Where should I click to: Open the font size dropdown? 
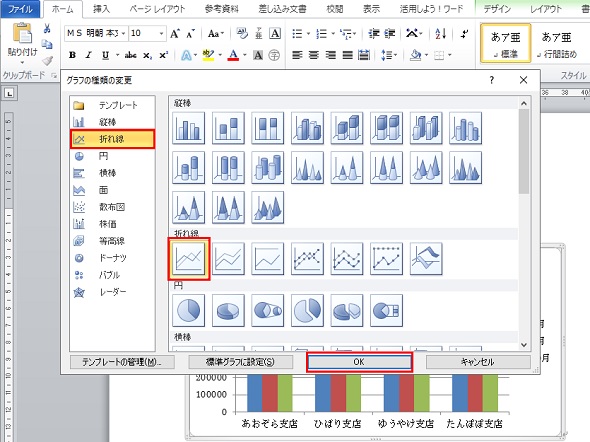(x=161, y=33)
